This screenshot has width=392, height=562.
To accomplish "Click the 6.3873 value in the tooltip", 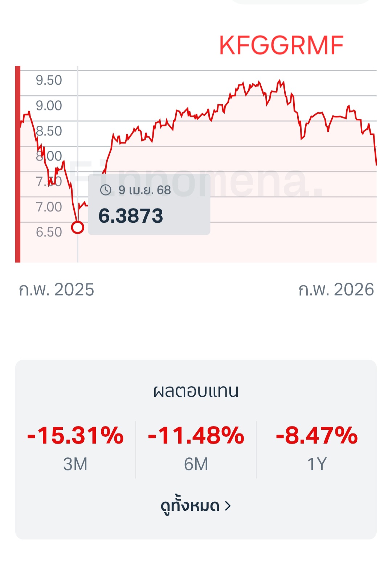I will [x=131, y=216].
